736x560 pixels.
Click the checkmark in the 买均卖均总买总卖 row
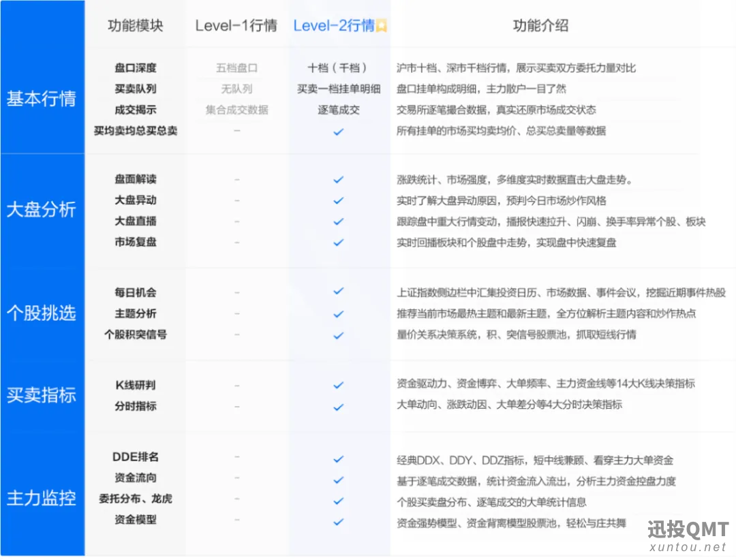(338, 131)
